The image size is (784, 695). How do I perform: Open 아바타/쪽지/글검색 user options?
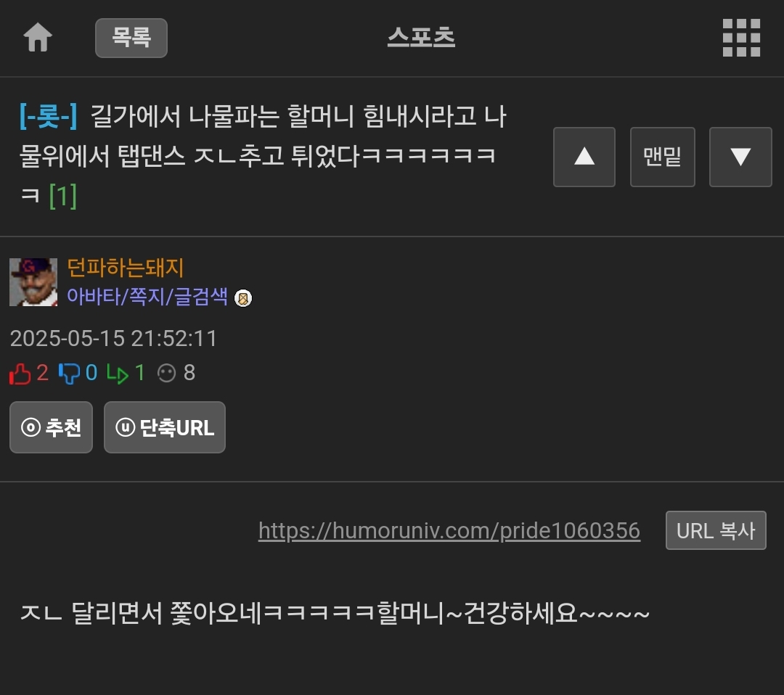[147, 296]
